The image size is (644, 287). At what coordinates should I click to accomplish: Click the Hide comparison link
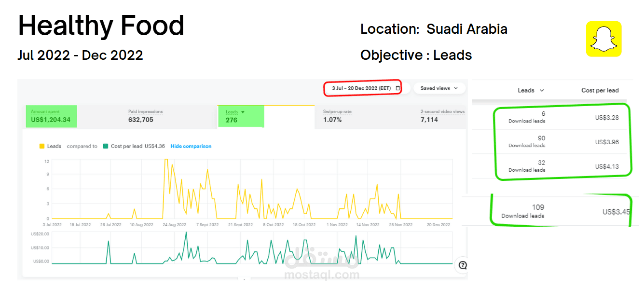(x=191, y=146)
